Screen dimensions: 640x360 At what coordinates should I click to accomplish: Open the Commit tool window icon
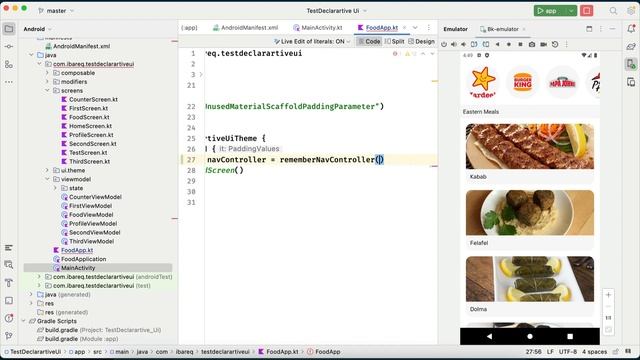click(x=9, y=47)
